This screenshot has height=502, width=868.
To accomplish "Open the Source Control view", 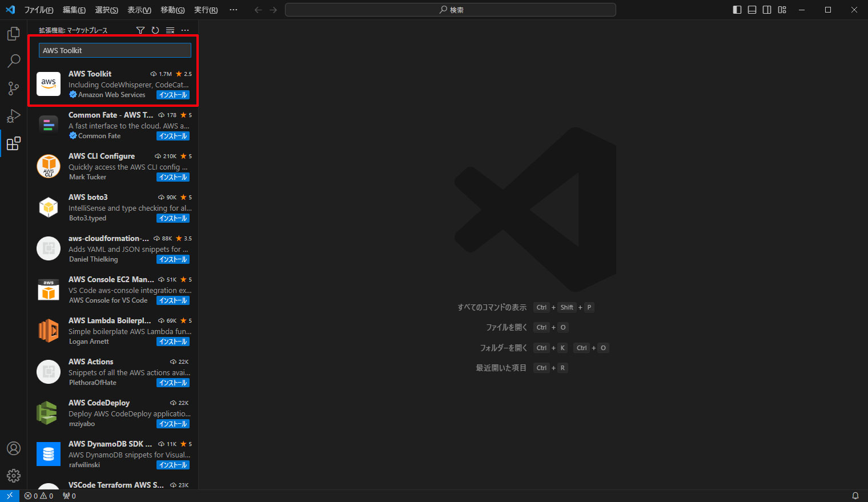I will (x=14, y=88).
